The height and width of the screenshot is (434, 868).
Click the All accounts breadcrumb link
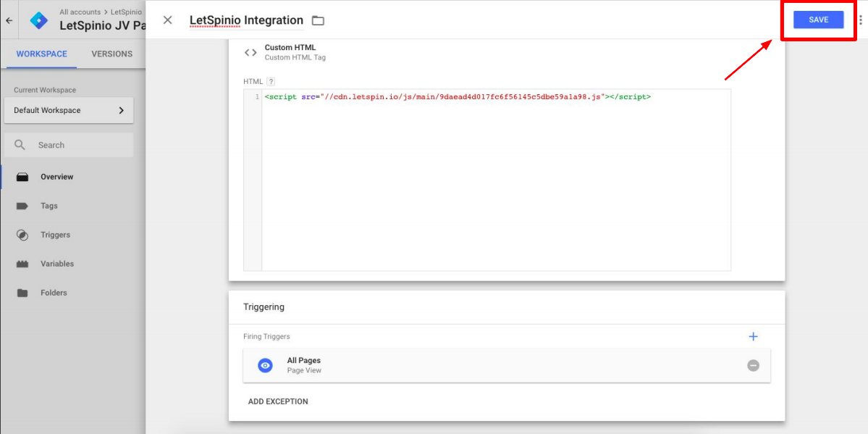(x=80, y=12)
